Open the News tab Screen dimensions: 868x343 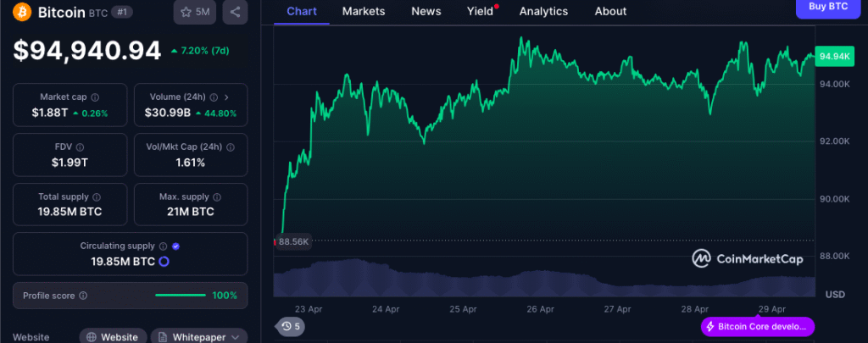click(x=426, y=11)
